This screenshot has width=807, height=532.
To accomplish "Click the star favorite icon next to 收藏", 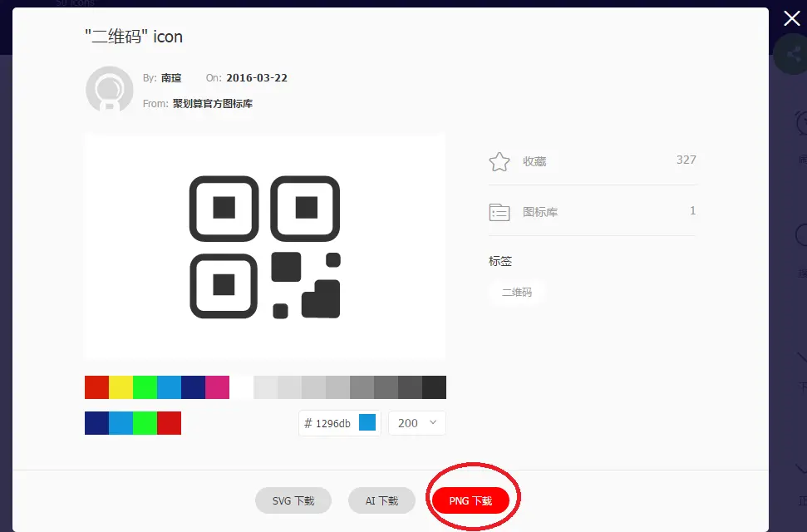I will point(499,162).
